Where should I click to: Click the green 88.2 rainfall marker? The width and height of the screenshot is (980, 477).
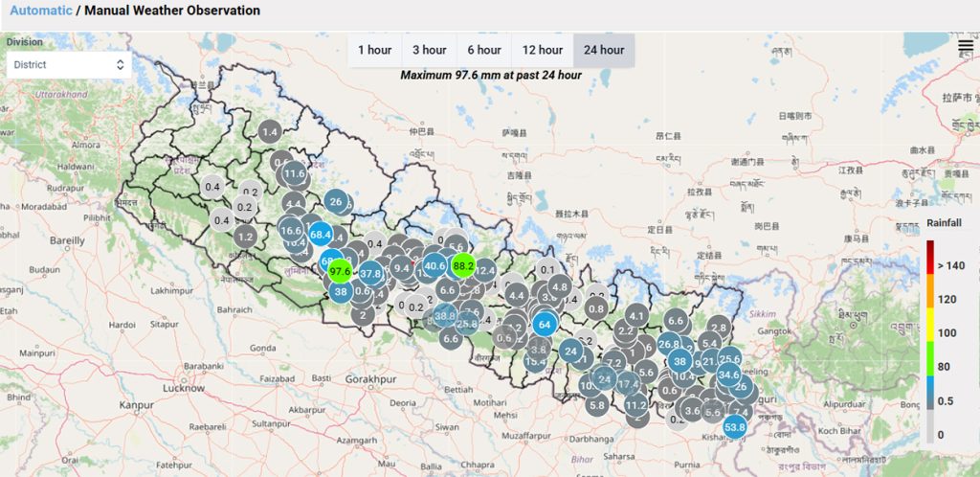pyautogui.click(x=464, y=266)
